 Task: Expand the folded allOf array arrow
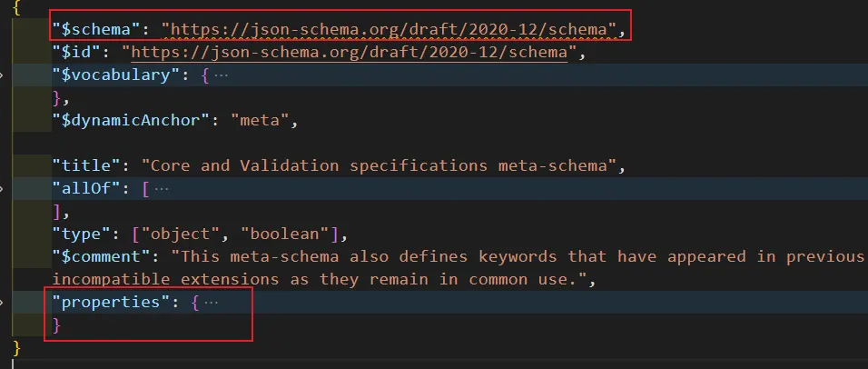(3, 188)
